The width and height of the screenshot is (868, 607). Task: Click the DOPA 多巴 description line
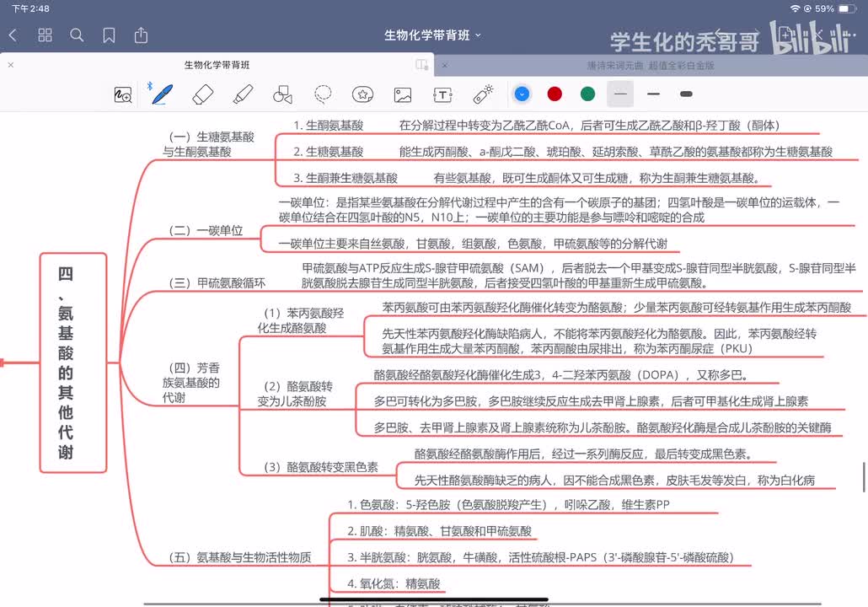point(560,375)
